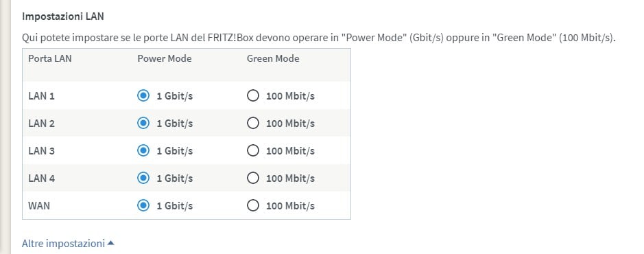Click the Green Mode column header
Image resolution: width=644 pixels, height=254 pixels.
click(x=273, y=58)
